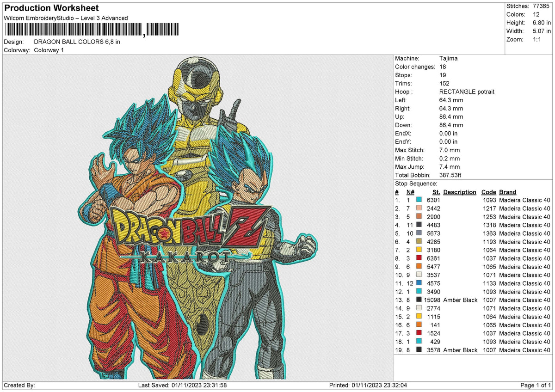Pick the teal swatch in the 429 row

(419, 342)
